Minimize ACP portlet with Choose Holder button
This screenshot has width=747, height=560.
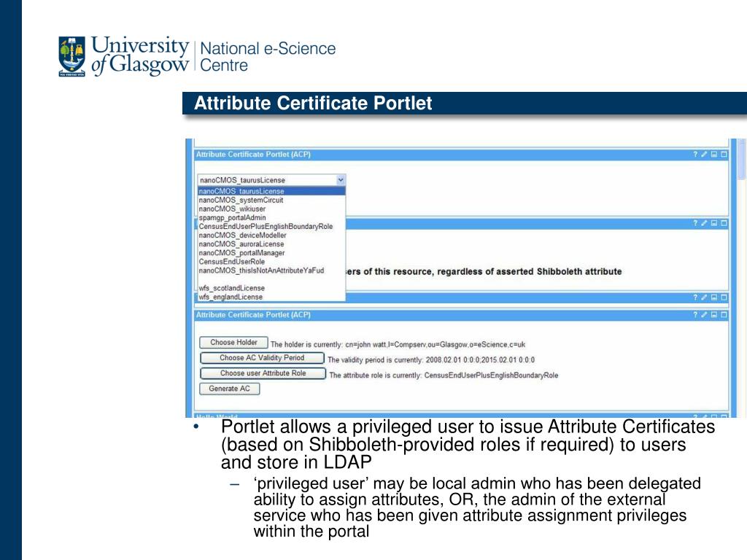tap(714, 315)
